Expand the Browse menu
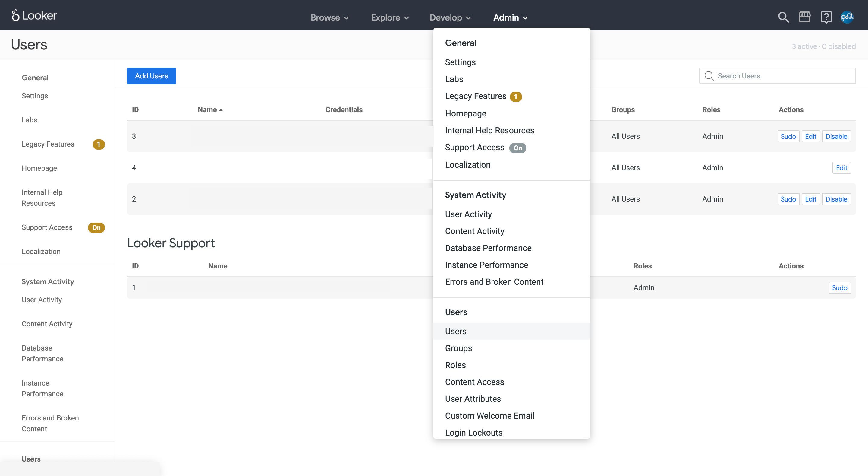Screen dimensions: 868x476 (329, 17)
